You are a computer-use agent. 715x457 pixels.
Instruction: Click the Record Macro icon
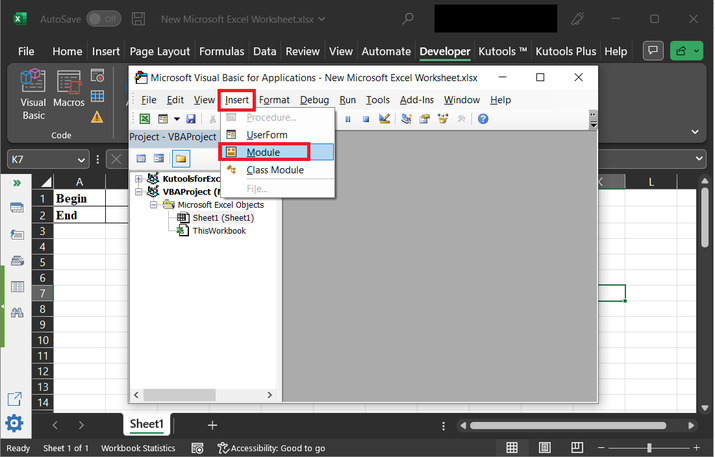coord(97,76)
